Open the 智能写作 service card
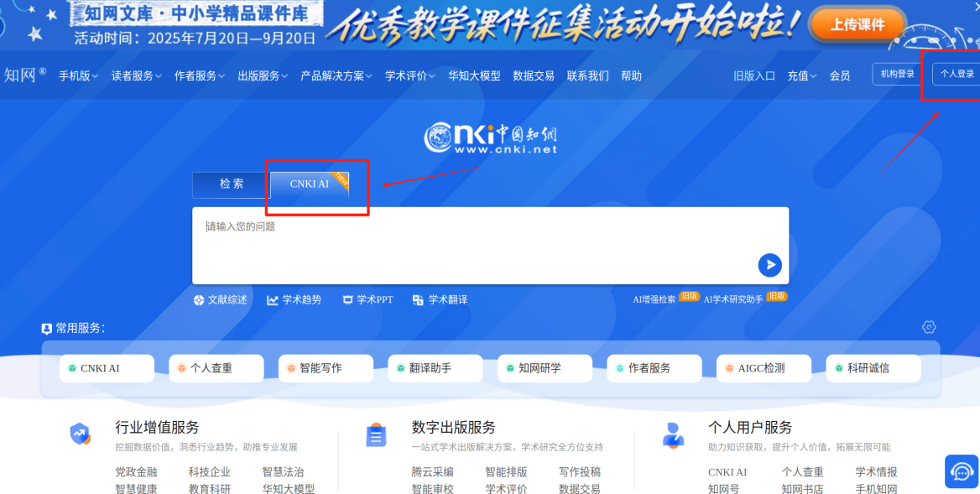The height and width of the screenshot is (494, 980). pyautogui.click(x=326, y=368)
